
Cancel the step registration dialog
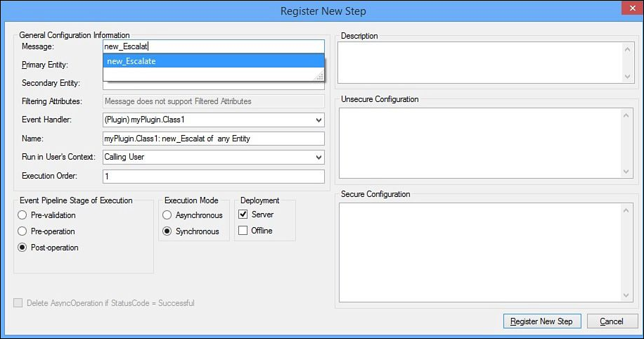612,321
